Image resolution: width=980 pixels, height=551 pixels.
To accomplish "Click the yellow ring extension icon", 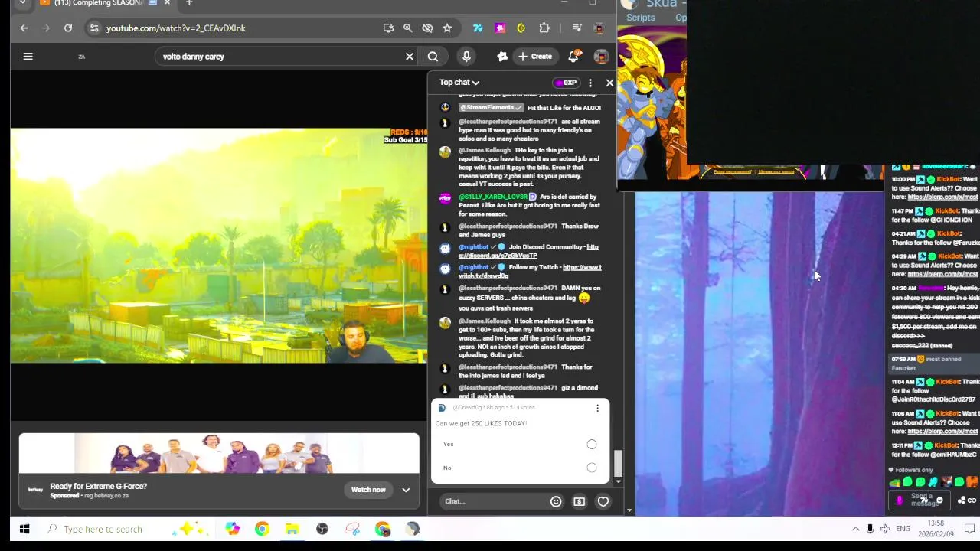I will [521, 28].
